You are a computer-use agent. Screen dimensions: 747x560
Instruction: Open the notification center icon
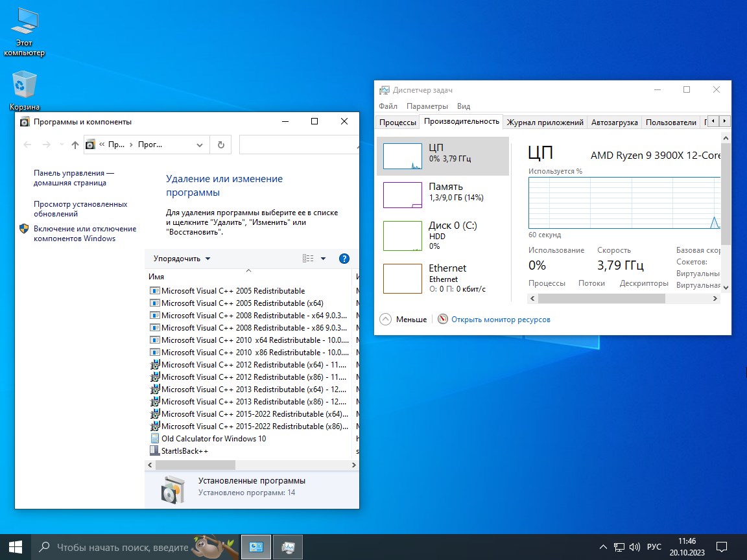pyautogui.click(x=722, y=547)
